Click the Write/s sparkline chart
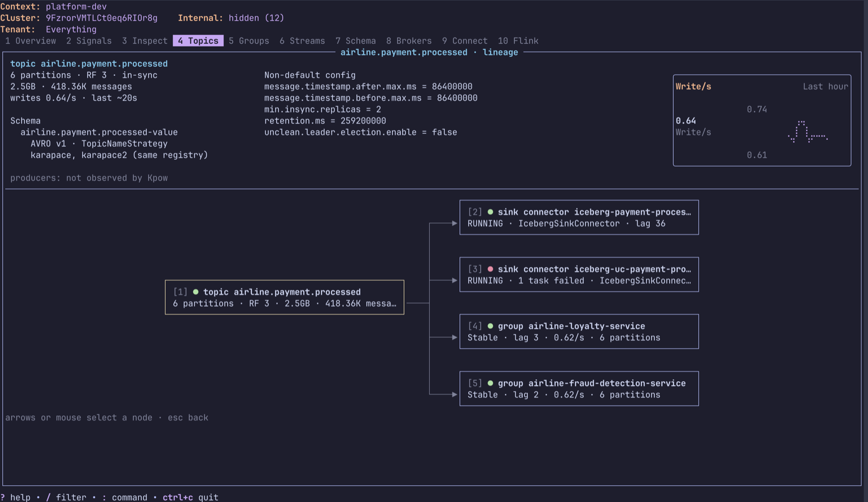Image resolution: width=868 pixels, height=502 pixels. 808,132
